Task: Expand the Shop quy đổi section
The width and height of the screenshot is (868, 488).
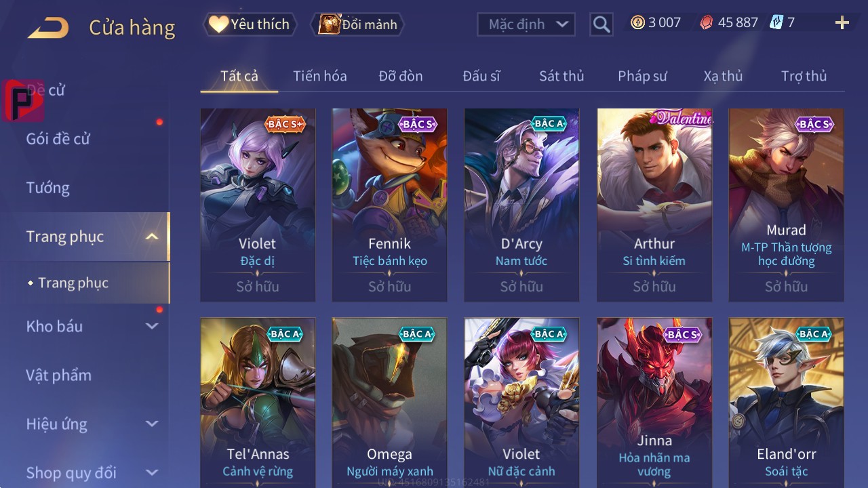Action: coord(152,472)
